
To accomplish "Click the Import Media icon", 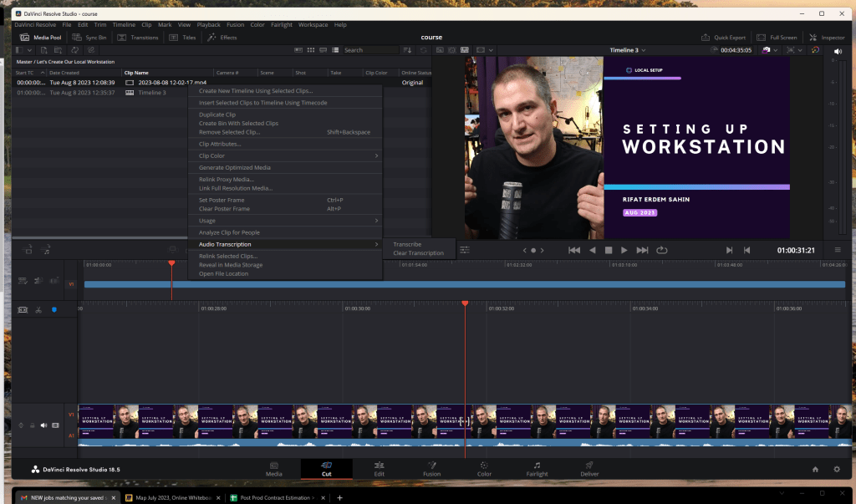I will click(44, 49).
